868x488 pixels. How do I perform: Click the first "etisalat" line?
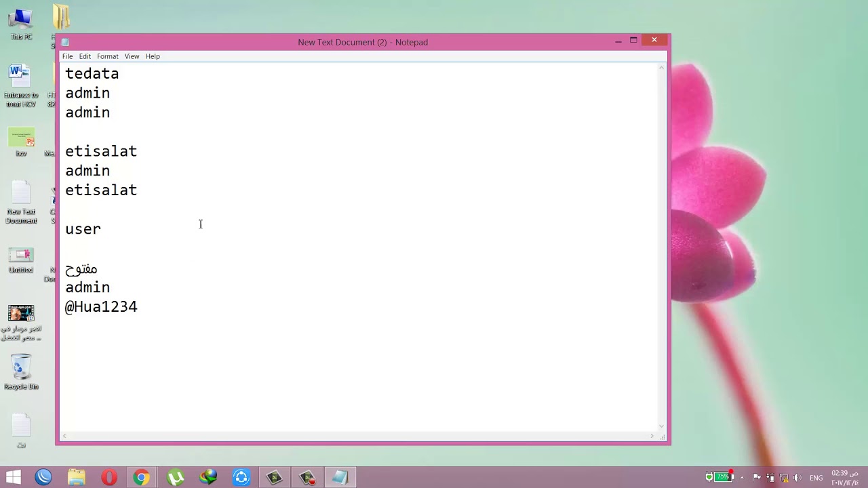(101, 151)
